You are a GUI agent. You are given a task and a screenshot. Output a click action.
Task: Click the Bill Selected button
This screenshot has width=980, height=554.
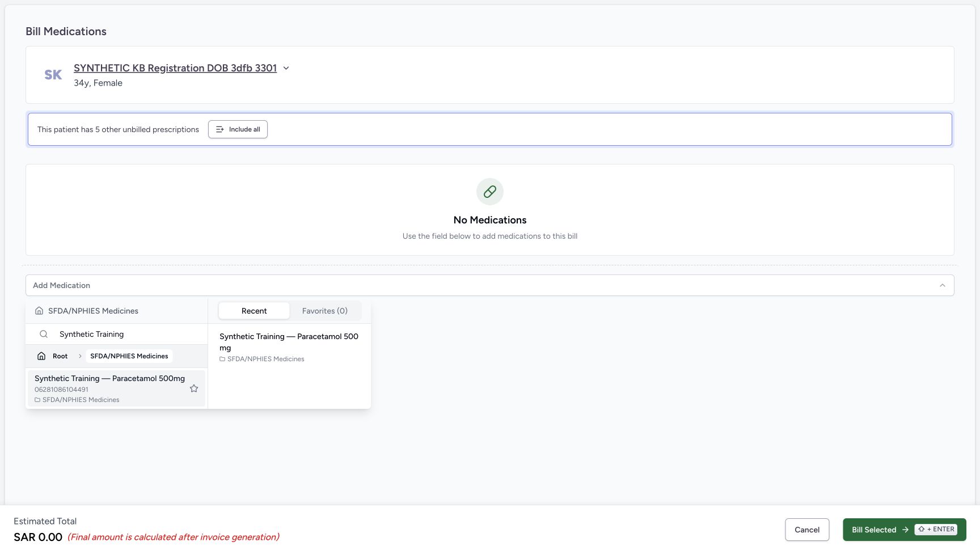905,530
